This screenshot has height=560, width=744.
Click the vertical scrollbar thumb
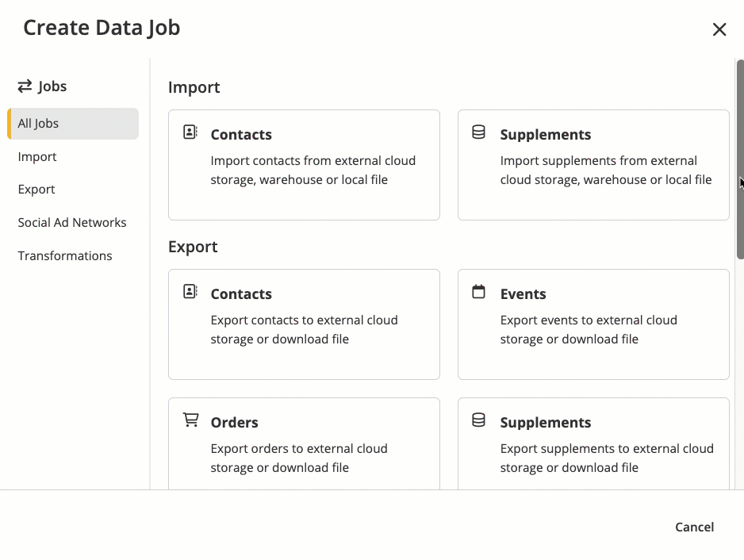tap(738, 159)
